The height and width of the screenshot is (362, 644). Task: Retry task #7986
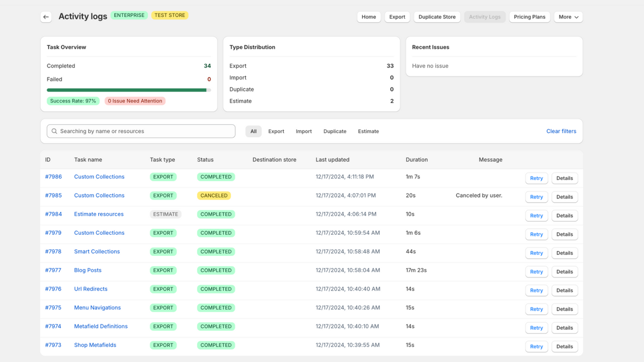pos(536,178)
